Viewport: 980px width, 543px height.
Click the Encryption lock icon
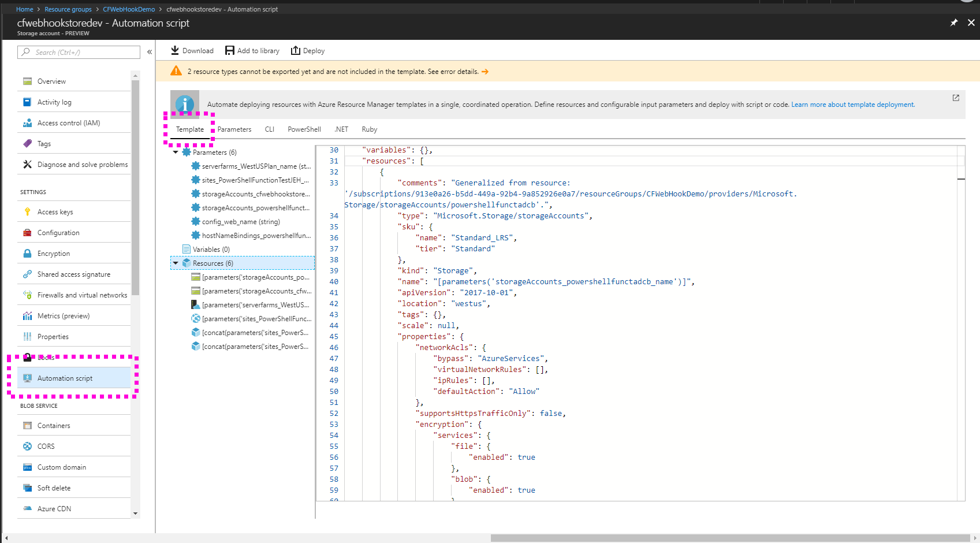tap(27, 254)
